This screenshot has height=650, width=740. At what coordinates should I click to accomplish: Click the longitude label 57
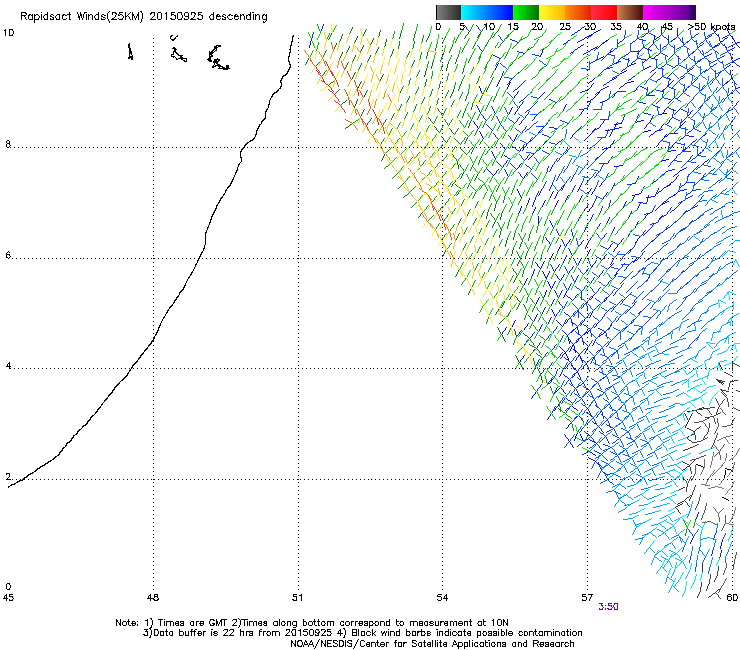[587, 598]
